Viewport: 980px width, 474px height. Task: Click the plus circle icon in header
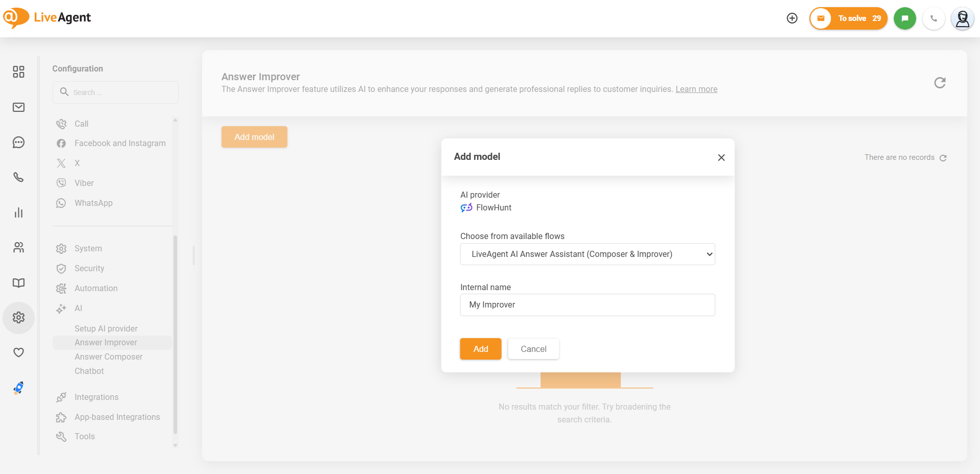(792, 18)
